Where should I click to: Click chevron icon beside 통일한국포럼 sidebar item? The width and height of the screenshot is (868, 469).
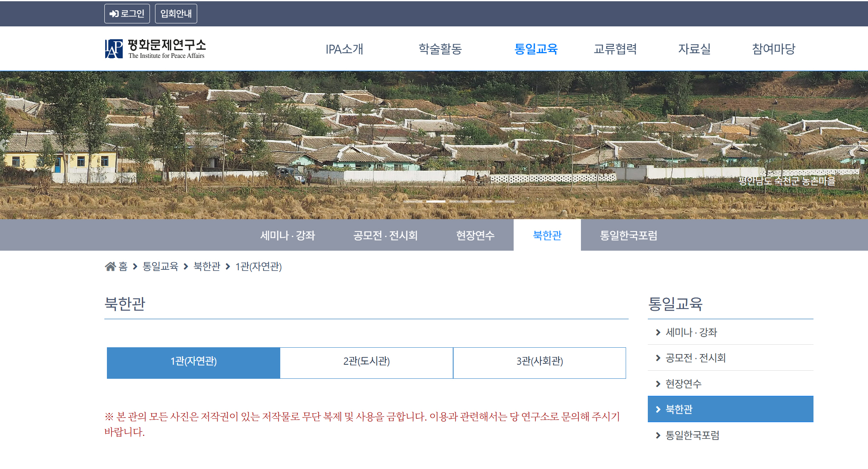click(658, 435)
